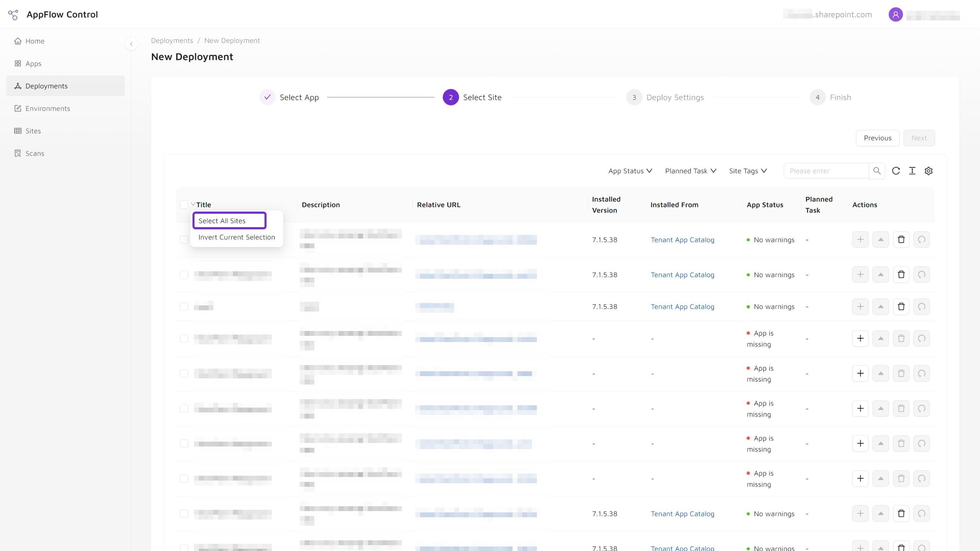
Task: Click the Previous button
Action: point(877,138)
